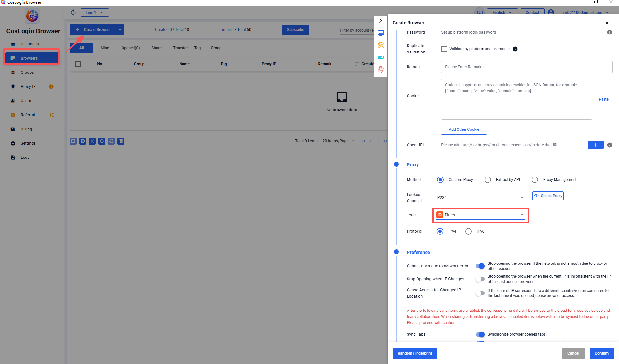
Task: Click in the Cookie text area
Action: [516, 99]
